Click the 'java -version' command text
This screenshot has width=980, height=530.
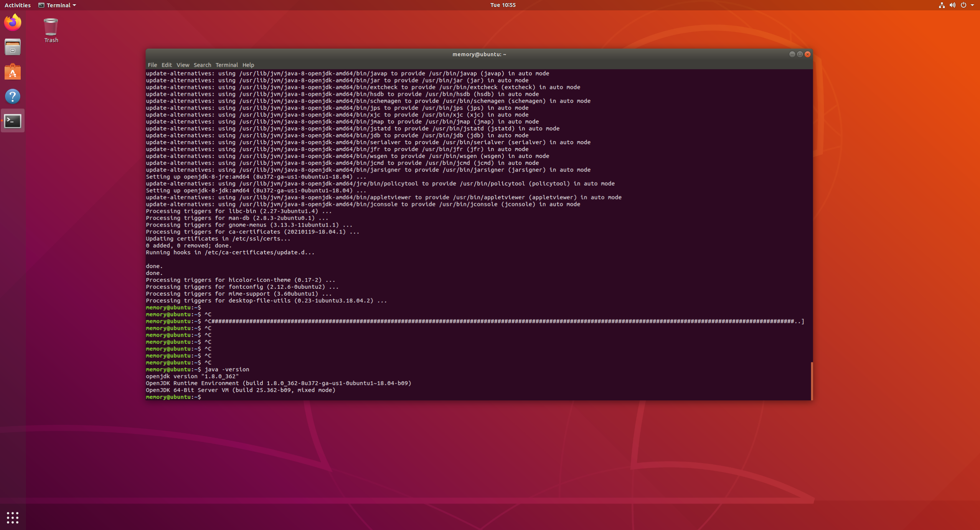point(227,369)
